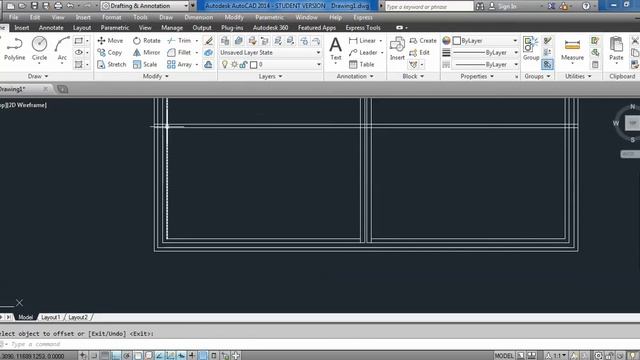Click the Text annotation tool
640x360 pixels.
336,49
